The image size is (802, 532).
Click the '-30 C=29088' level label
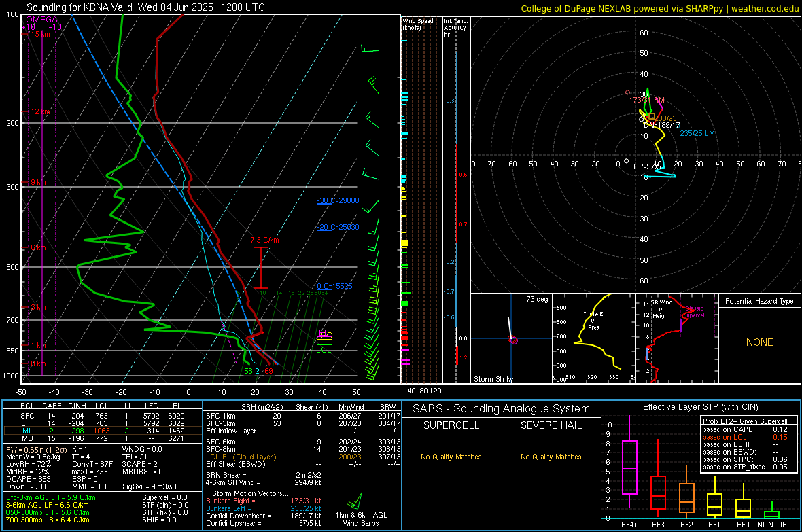[x=338, y=200]
